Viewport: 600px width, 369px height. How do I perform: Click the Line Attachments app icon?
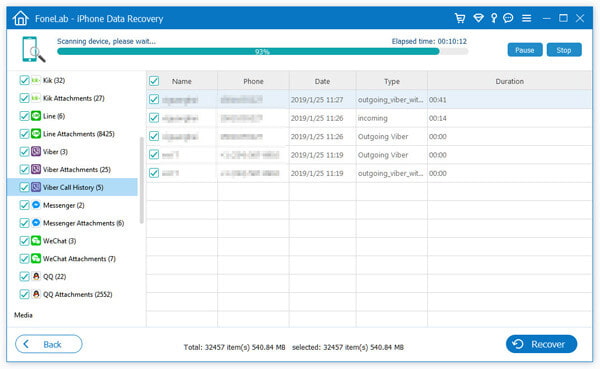[36, 134]
